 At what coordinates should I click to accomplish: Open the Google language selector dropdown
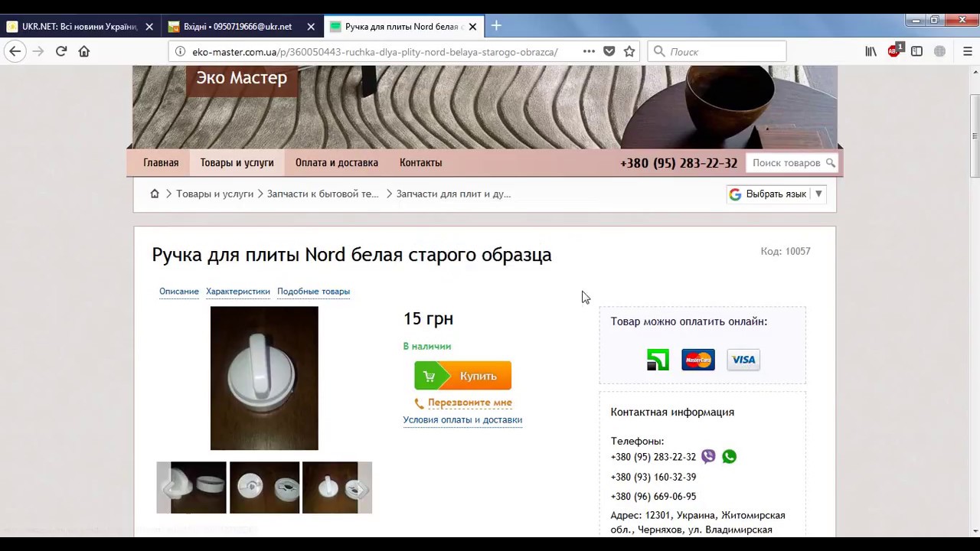coord(776,194)
